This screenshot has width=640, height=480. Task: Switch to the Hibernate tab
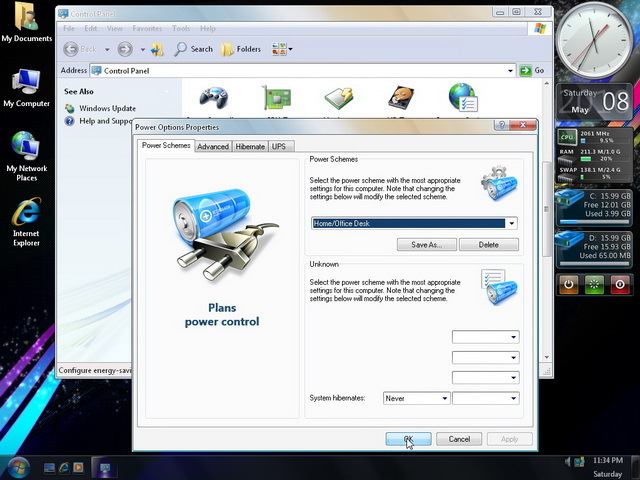pyautogui.click(x=250, y=147)
